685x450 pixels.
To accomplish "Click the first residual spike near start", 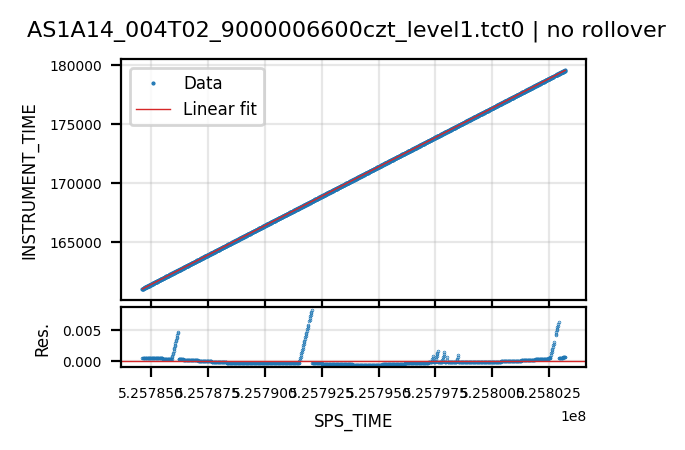I will [178, 333].
